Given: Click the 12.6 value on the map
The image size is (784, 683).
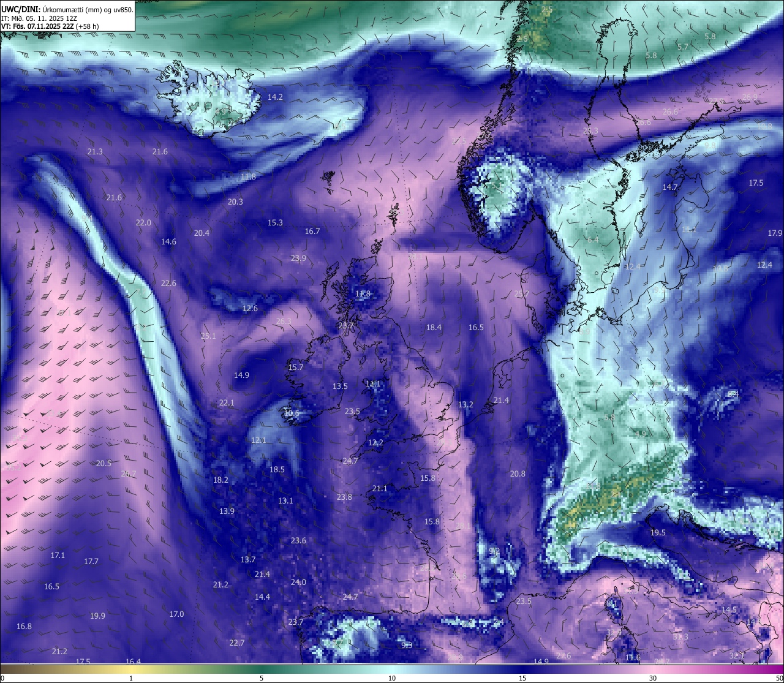Looking at the screenshot, I should (250, 308).
